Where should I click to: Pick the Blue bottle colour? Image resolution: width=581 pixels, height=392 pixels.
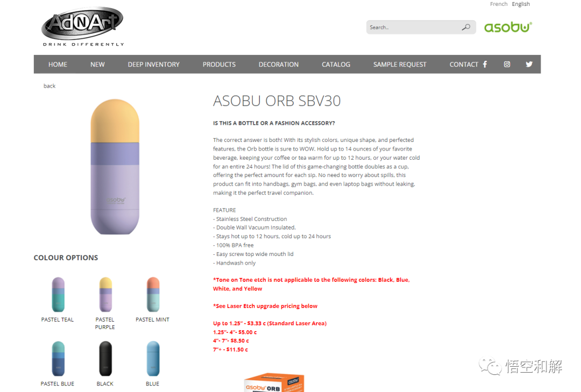coord(153,359)
